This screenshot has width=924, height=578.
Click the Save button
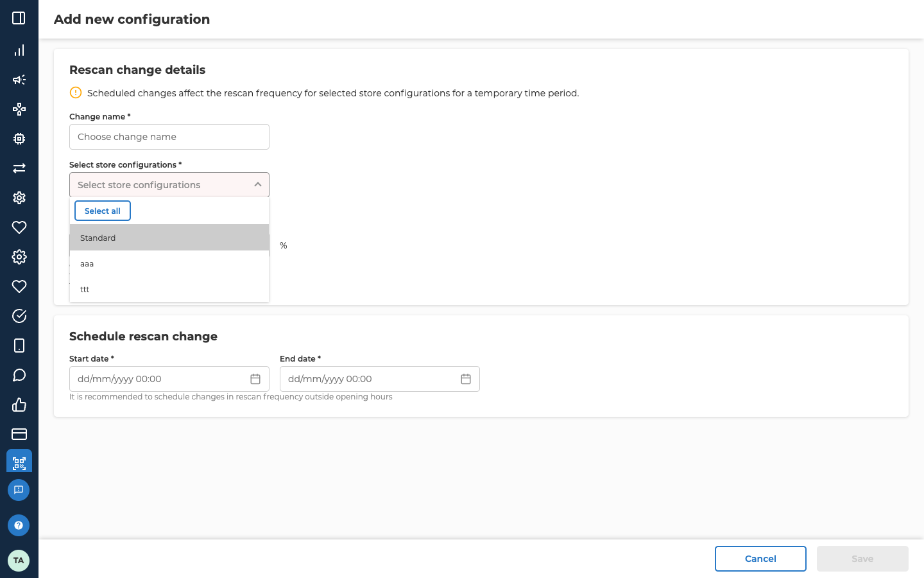pyautogui.click(x=862, y=559)
